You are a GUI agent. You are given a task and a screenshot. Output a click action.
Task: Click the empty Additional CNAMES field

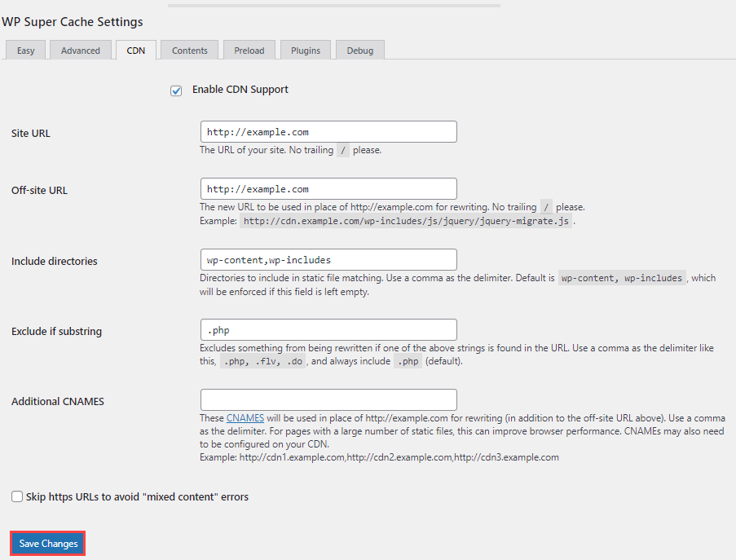[x=328, y=399]
